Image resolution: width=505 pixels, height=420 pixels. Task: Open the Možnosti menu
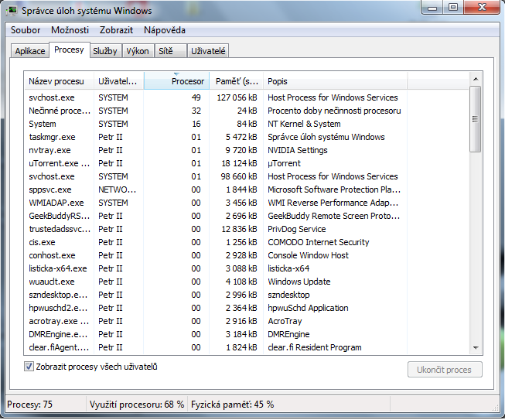70,30
